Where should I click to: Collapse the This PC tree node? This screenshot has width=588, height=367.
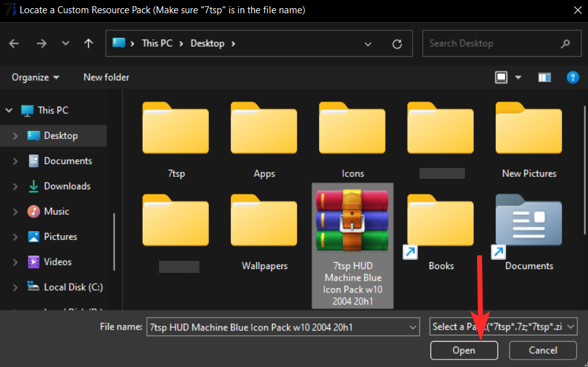coord(9,111)
